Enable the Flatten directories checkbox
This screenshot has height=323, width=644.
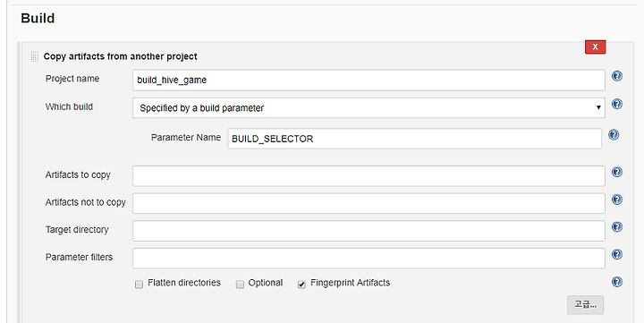coord(140,285)
